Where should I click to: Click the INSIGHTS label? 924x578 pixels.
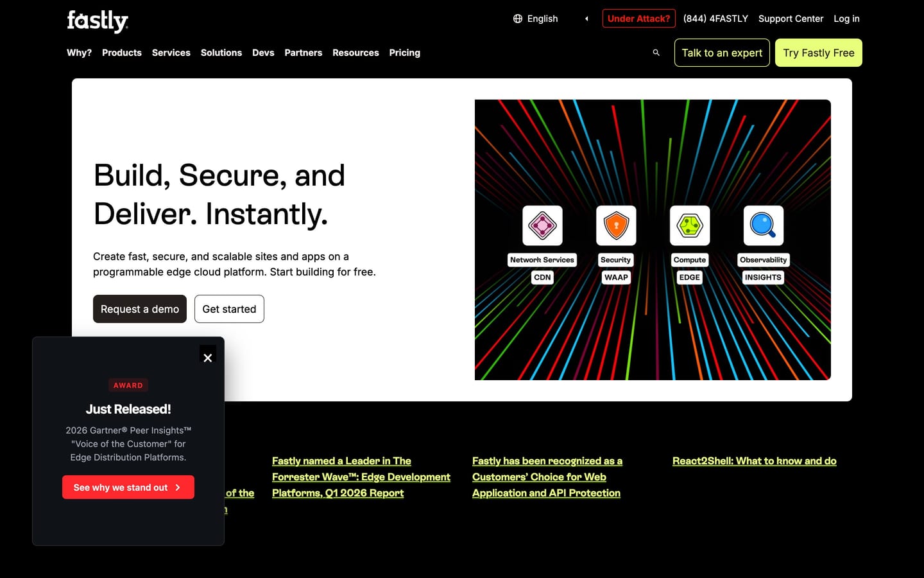pyautogui.click(x=764, y=277)
